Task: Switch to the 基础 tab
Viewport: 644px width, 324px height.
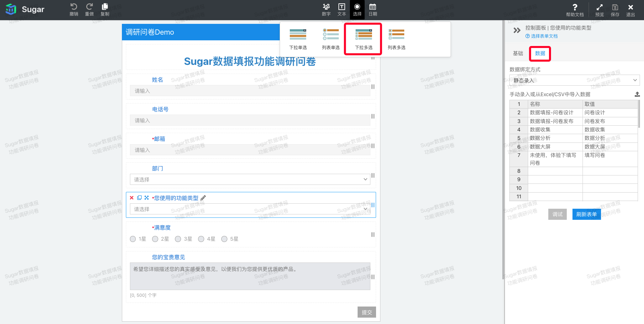Action: click(518, 53)
